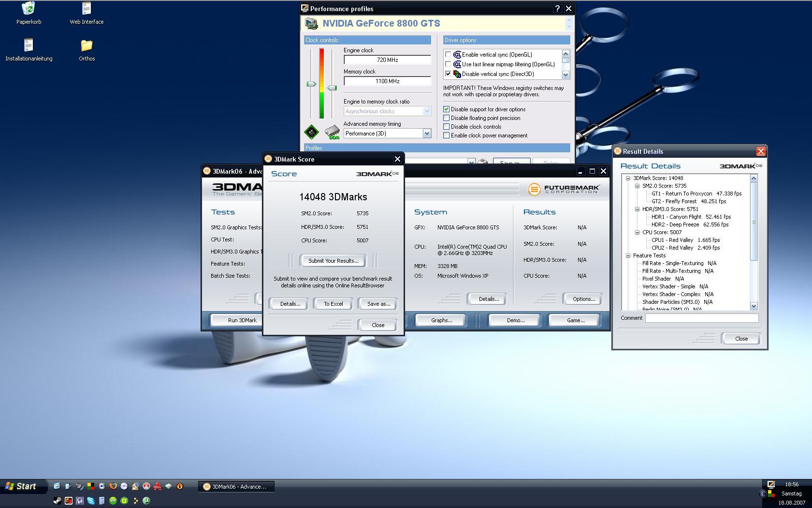Click the DDR memory chip icon
The image size is (812, 508).
pos(332,132)
